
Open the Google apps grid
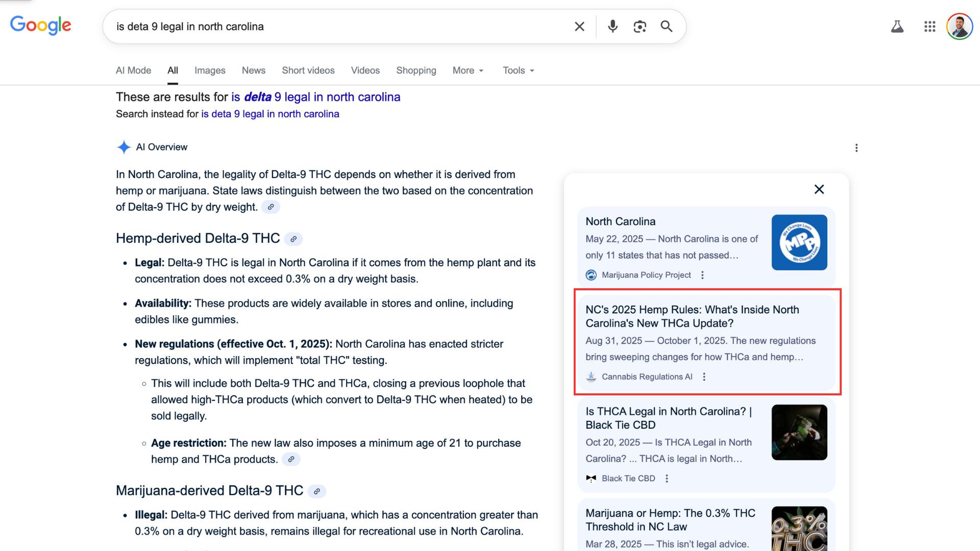pos(929,27)
